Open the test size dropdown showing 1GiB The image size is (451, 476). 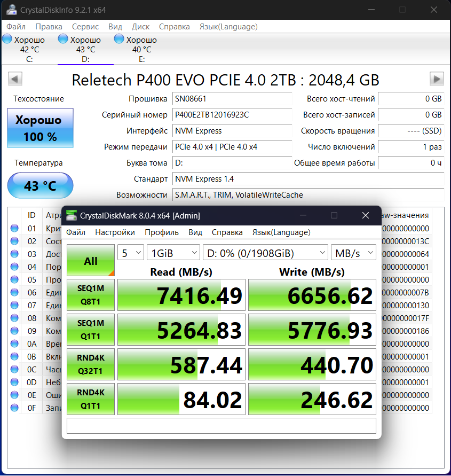[173, 253]
